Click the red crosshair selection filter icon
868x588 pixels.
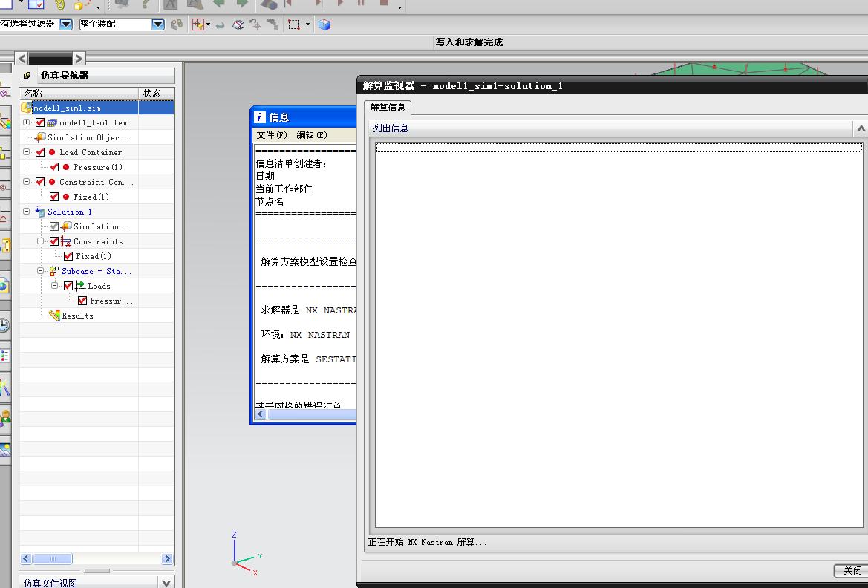click(198, 24)
